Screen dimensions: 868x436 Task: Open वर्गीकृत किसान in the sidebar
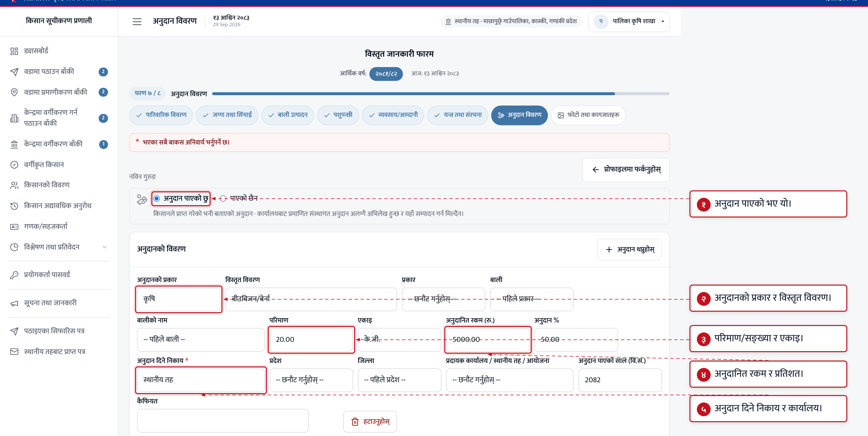(59, 165)
